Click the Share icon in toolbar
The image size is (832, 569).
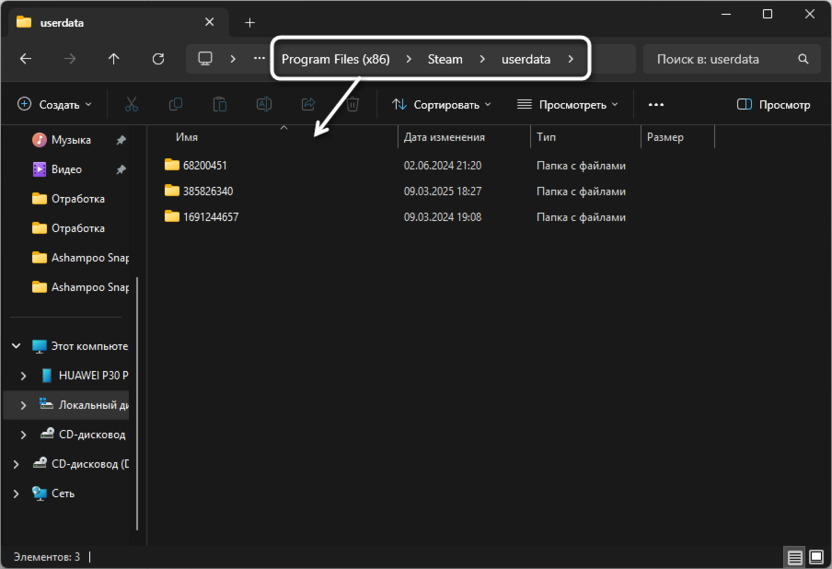[x=308, y=104]
